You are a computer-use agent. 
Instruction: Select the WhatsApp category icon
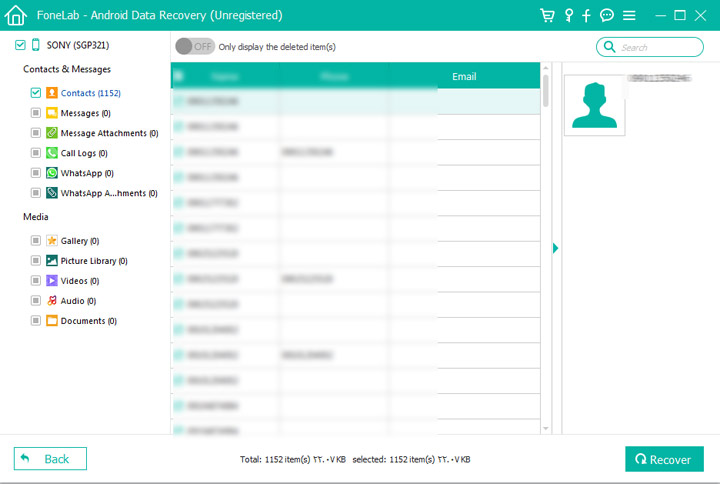coord(52,173)
